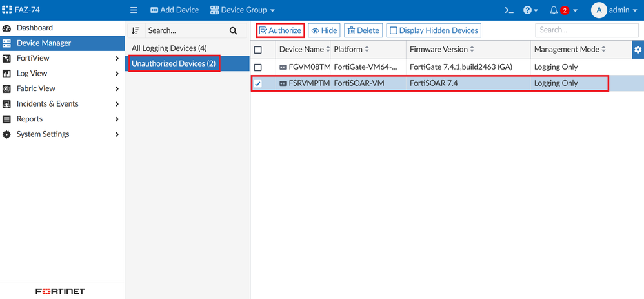Click the FortiGate 7.4.1,build2463 (GA) cell
644x299 pixels.
point(461,67)
